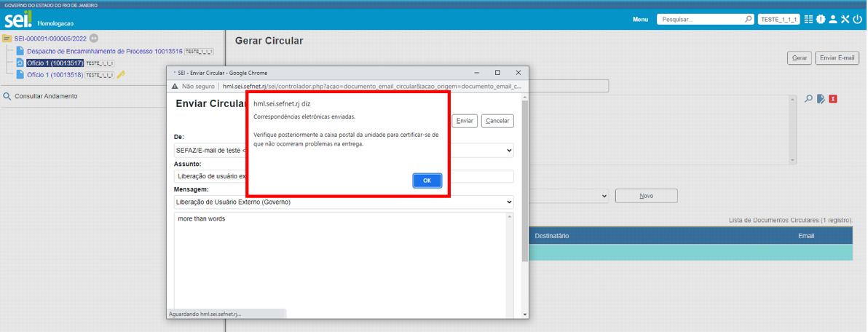
Task: Select Ofício 1 (10013518) in tree
Action: 55,74
